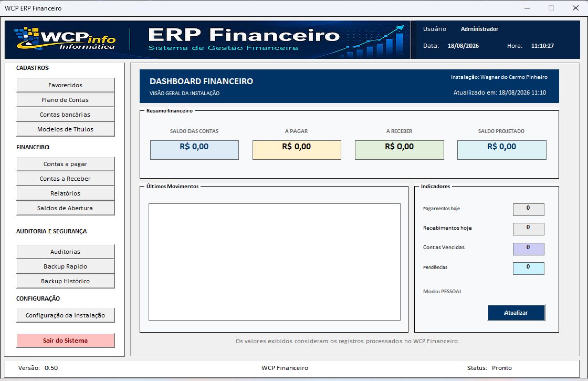
Task: Click the 'DASHBOARD FINANCEIRO' heading
Action: [202, 81]
